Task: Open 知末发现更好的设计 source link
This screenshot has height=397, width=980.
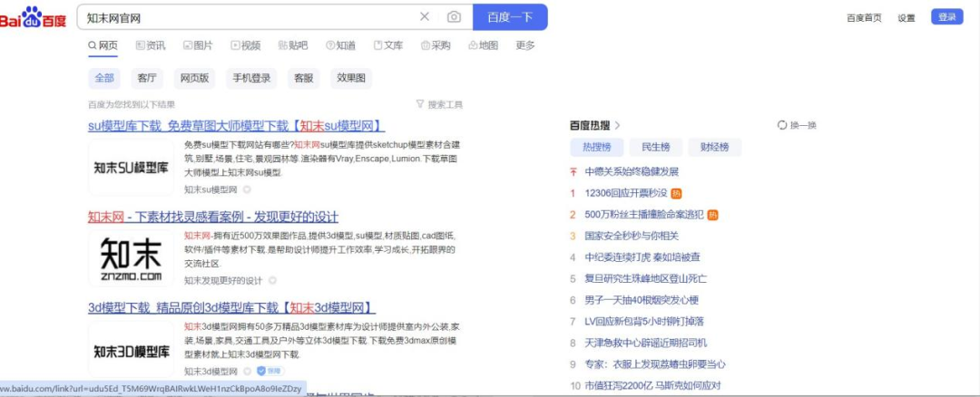Action: 223,281
